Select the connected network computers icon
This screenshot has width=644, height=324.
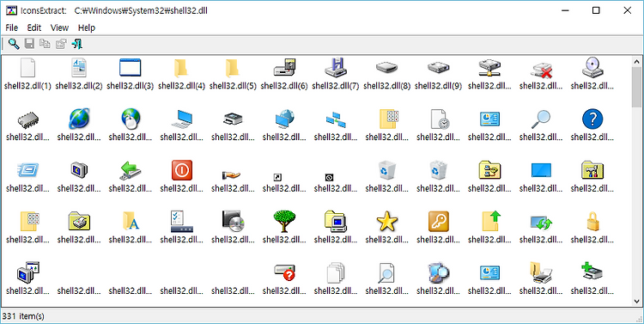[336, 119]
